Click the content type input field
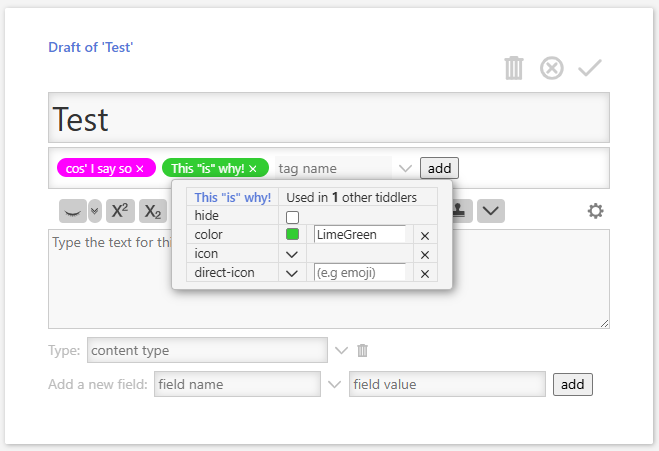 207,350
